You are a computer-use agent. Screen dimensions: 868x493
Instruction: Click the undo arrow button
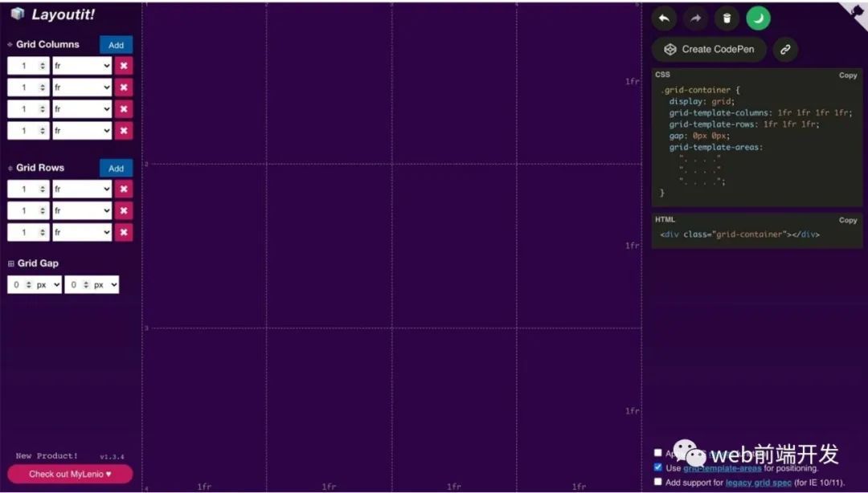(664, 18)
